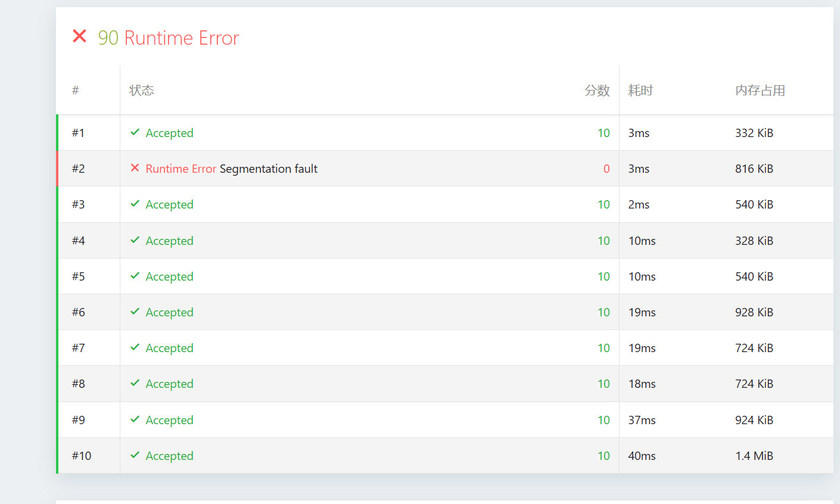Screen dimensions: 840x504
Task: Click the 状态 column header
Action: [142, 91]
